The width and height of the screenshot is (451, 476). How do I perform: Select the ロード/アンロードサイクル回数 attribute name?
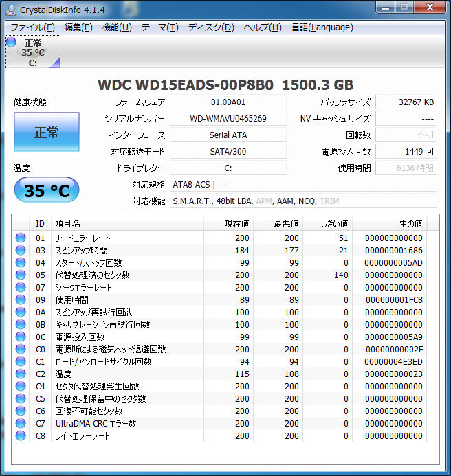pyautogui.click(x=103, y=361)
